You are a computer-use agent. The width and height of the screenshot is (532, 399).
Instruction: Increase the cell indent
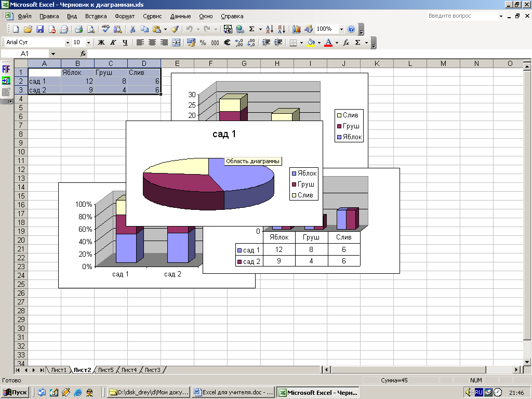tap(278, 43)
